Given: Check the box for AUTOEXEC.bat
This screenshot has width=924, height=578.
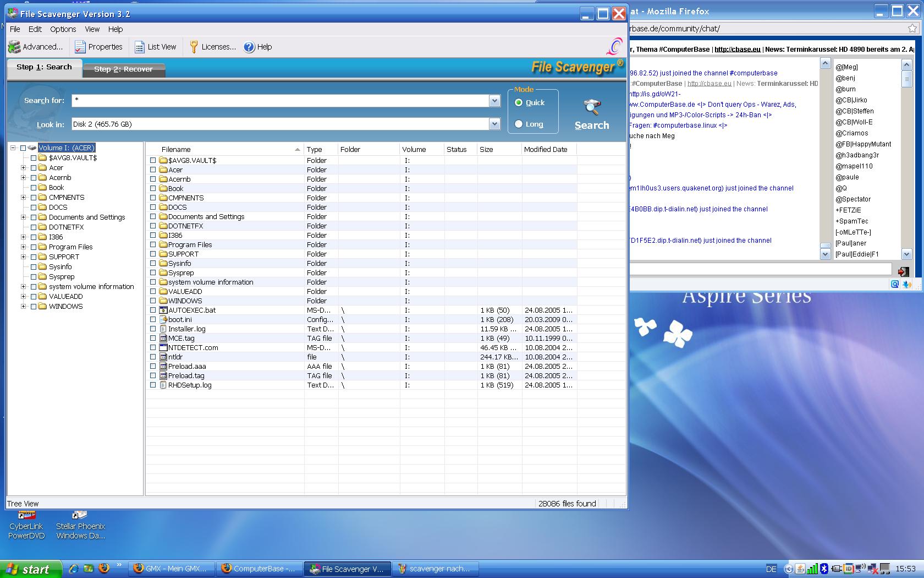Looking at the screenshot, I should [x=153, y=310].
